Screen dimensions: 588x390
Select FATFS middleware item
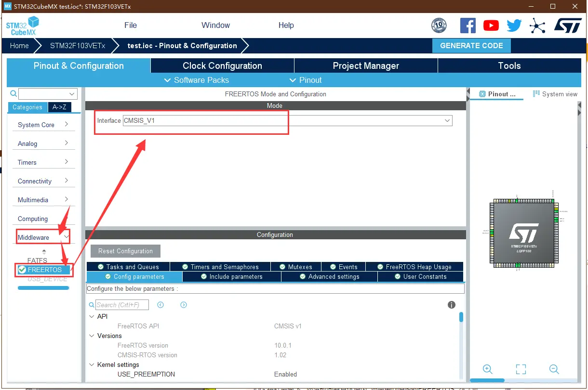(38, 260)
